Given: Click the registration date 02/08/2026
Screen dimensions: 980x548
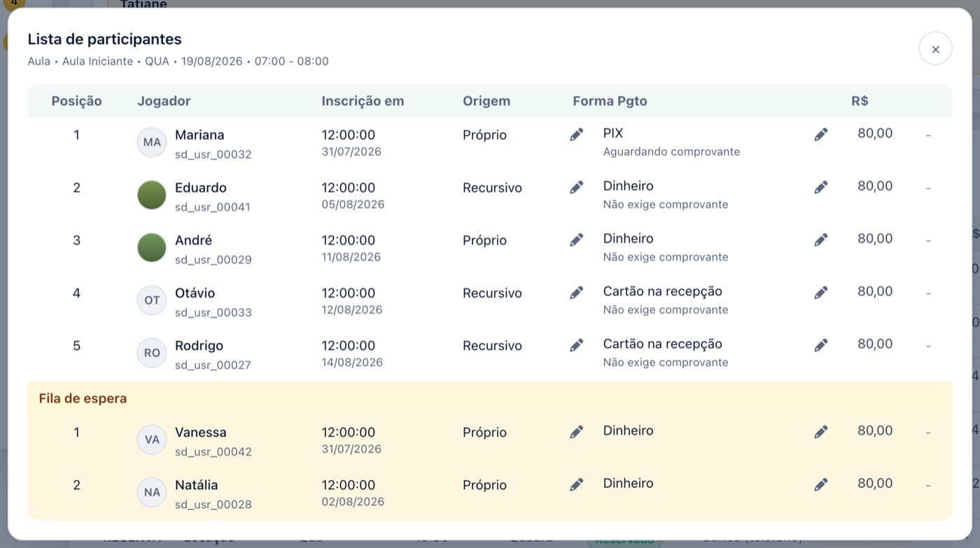Looking at the screenshot, I should click(x=353, y=501).
